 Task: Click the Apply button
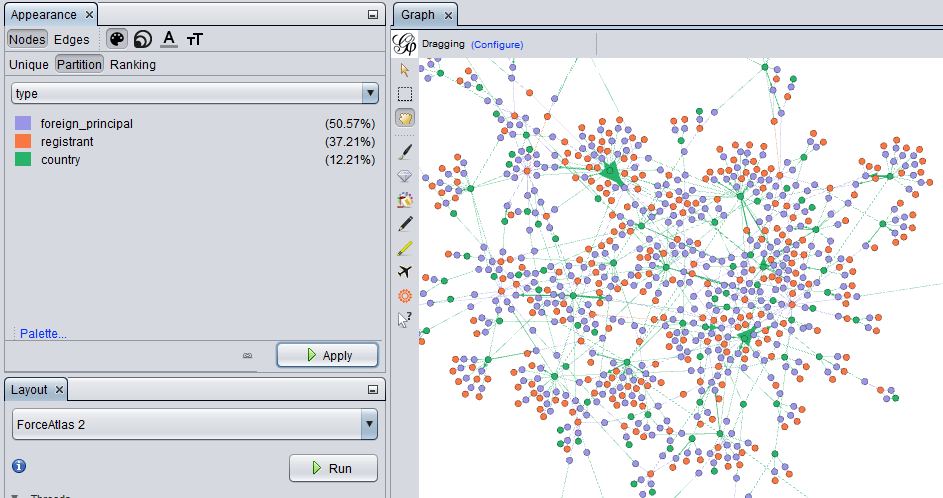tap(327, 355)
